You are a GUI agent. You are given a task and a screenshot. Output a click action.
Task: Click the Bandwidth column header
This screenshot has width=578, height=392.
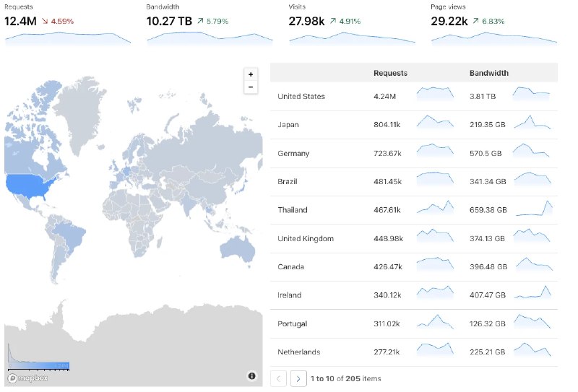[488, 73]
